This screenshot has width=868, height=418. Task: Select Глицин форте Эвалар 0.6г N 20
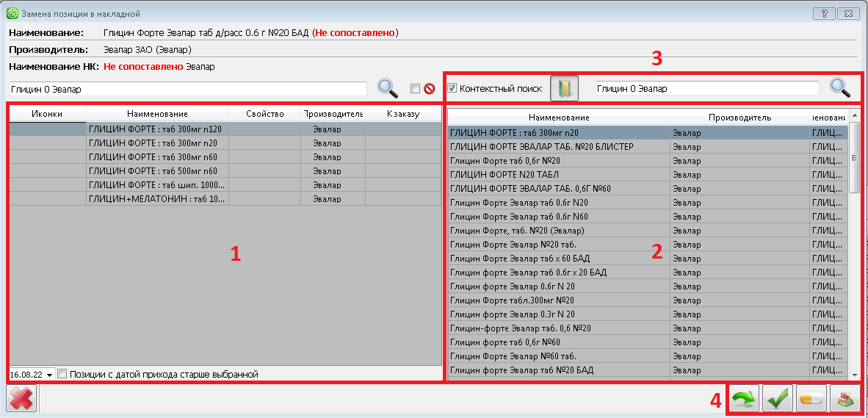coord(648,287)
